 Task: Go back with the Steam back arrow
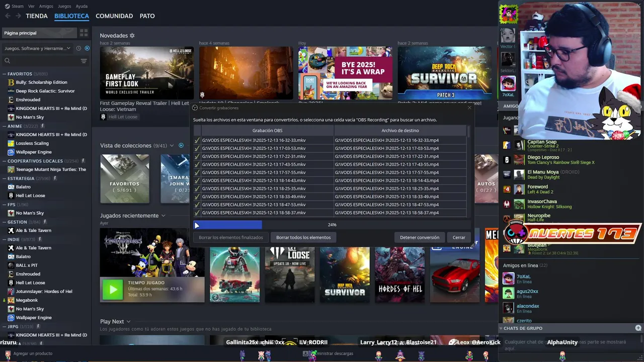[8, 16]
